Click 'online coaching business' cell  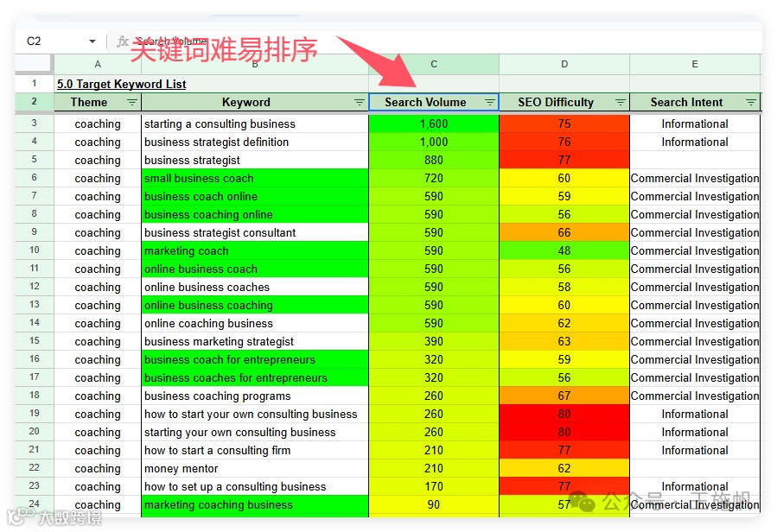pyautogui.click(x=255, y=324)
